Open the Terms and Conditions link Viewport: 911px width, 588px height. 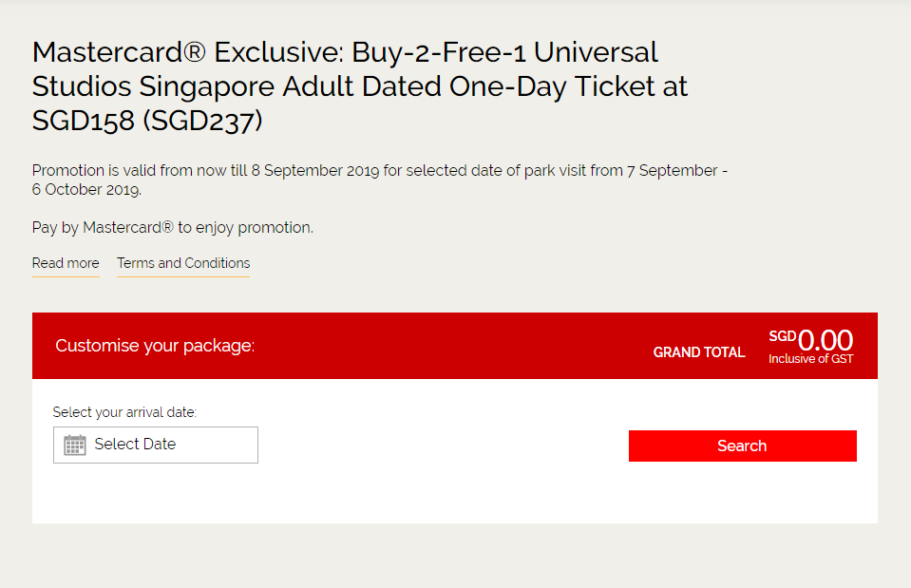coord(183,263)
